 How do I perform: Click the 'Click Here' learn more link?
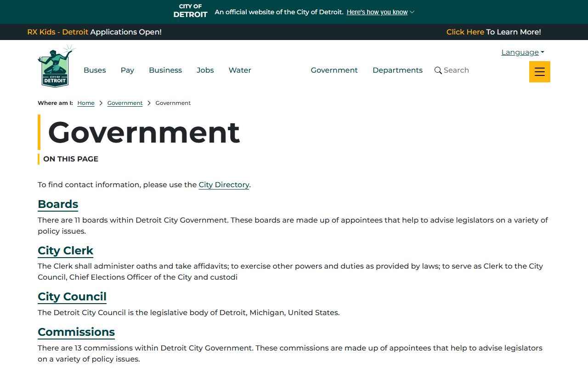click(x=465, y=32)
